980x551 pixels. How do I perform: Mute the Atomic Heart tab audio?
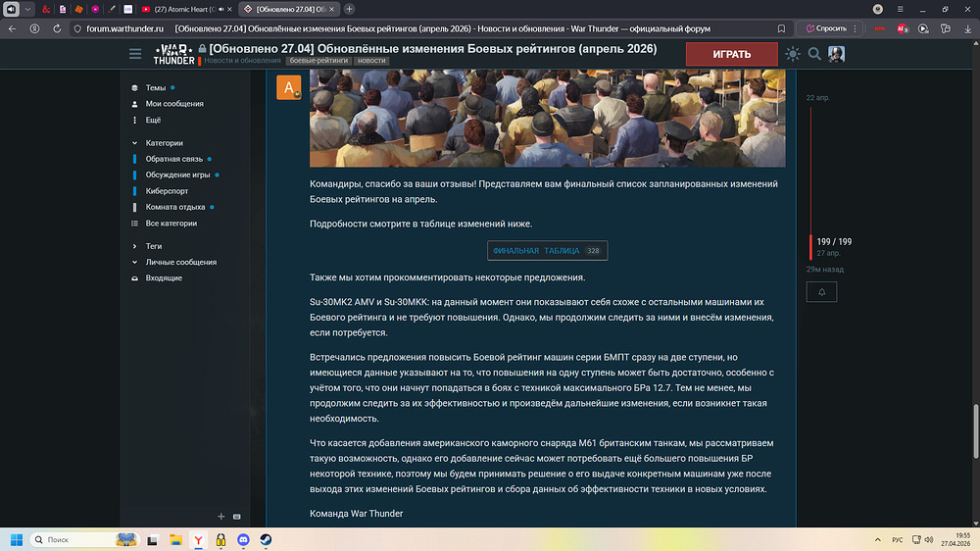[x=220, y=10]
